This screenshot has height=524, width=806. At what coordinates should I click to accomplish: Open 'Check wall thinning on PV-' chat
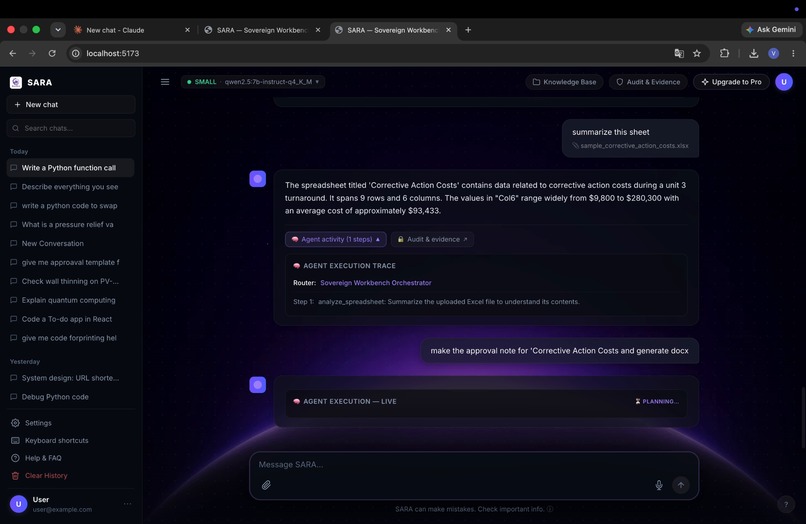pyautogui.click(x=70, y=281)
